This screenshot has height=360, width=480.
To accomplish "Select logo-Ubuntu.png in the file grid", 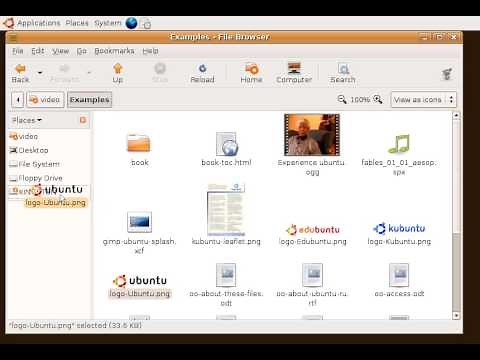I will pos(140,281).
